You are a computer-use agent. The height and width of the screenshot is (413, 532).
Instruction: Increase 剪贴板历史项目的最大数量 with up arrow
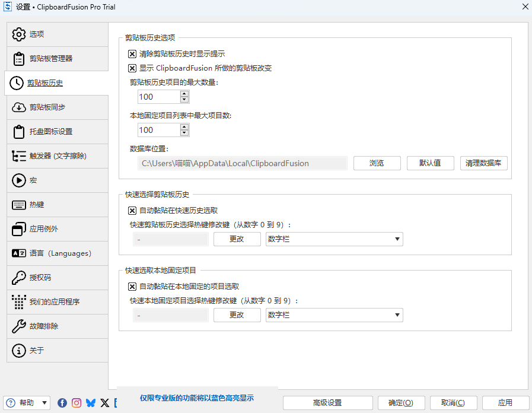coord(184,94)
